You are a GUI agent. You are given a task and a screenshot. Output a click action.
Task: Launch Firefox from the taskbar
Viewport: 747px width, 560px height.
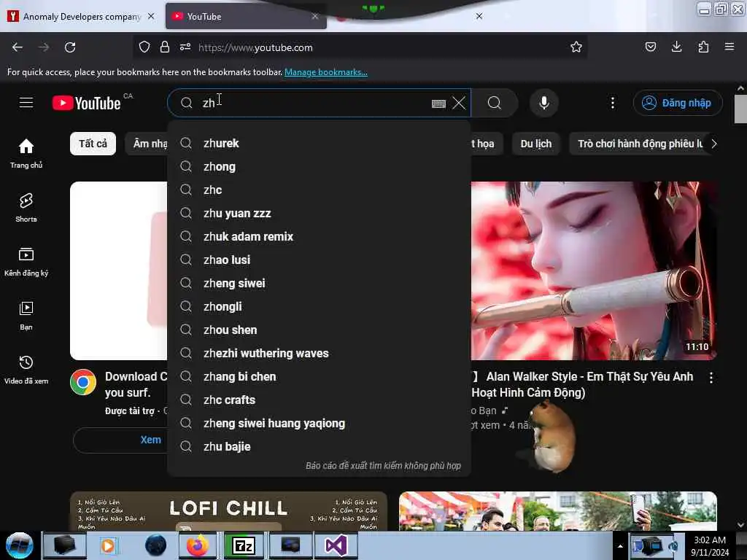pos(198,545)
